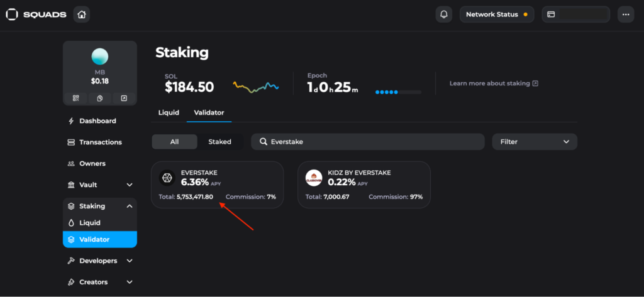Click the Squads logo
Screen dimensions: 644x297
(x=36, y=15)
